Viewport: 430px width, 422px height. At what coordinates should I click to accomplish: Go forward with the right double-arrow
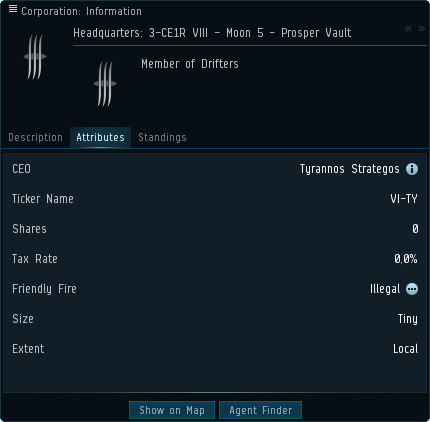click(422, 29)
